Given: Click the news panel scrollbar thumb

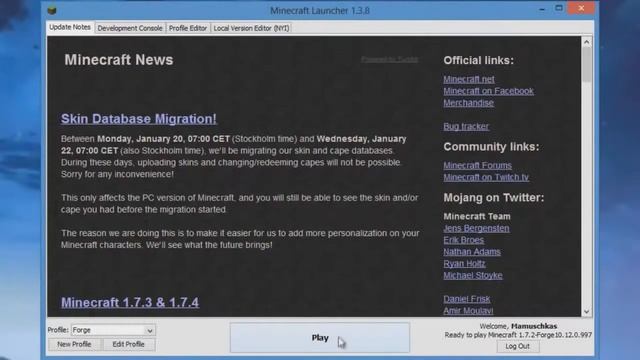Looking at the screenshot, I should tap(587, 64).
